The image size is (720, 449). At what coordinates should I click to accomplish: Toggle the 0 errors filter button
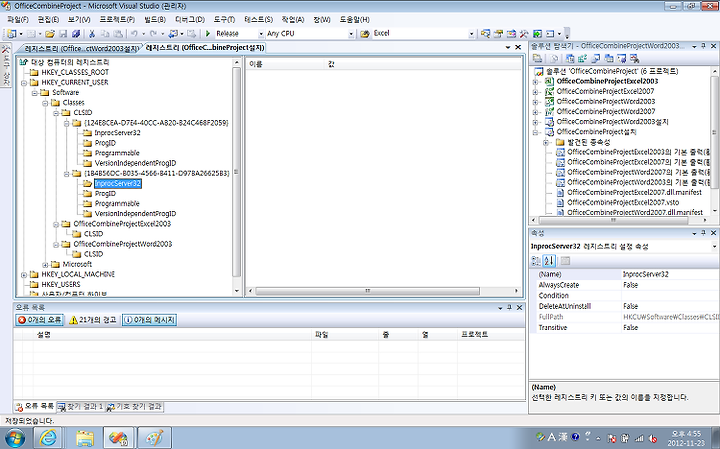[x=39, y=320]
